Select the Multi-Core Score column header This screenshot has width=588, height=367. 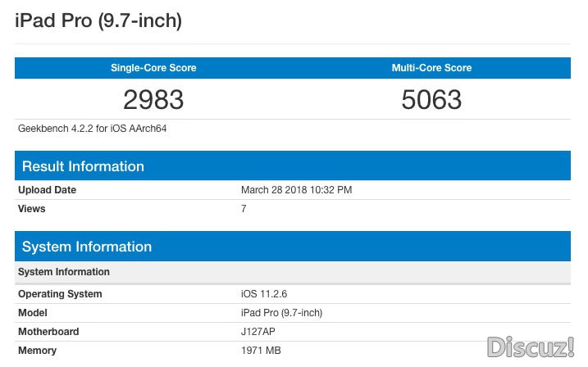(431, 68)
